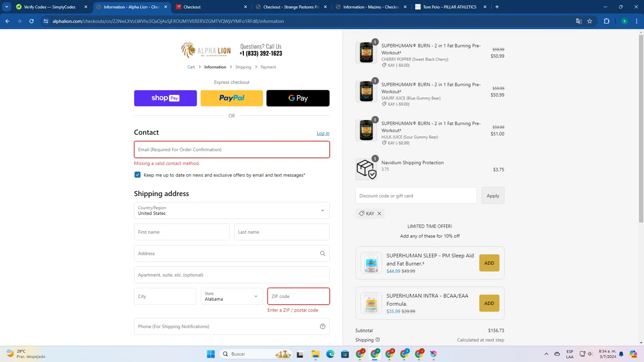The width and height of the screenshot is (644, 362).
Task: Open the Copilot icon in system tray
Action: pos(633,354)
